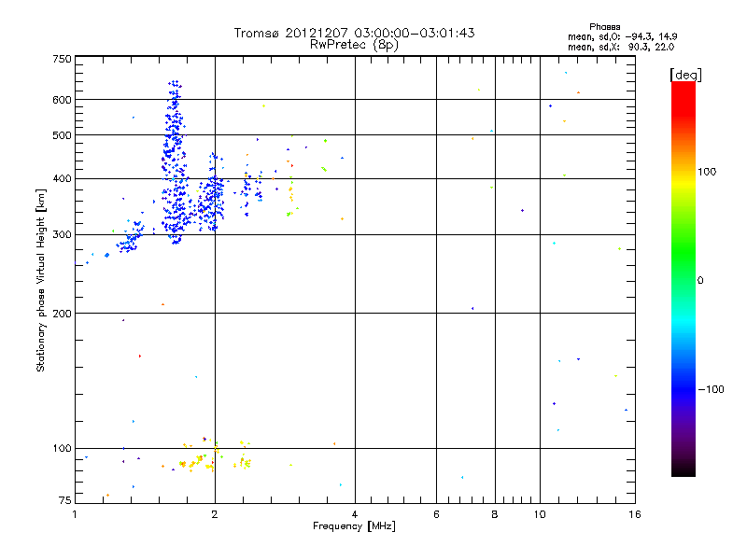The width and height of the screenshot is (747, 560).
Task: Click the x-axis tick label "2"
Action: click(215, 514)
